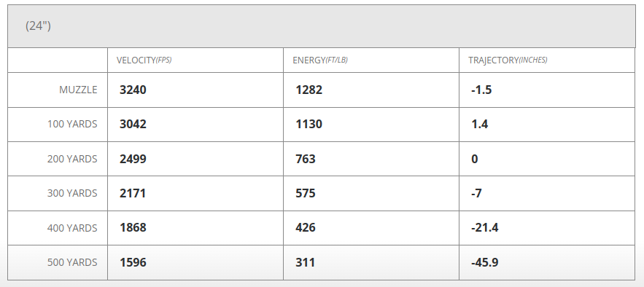Click the 400 YARDS row label
Image resolution: width=644 pixels, height=287 pixels.
[x=72, y=227]
